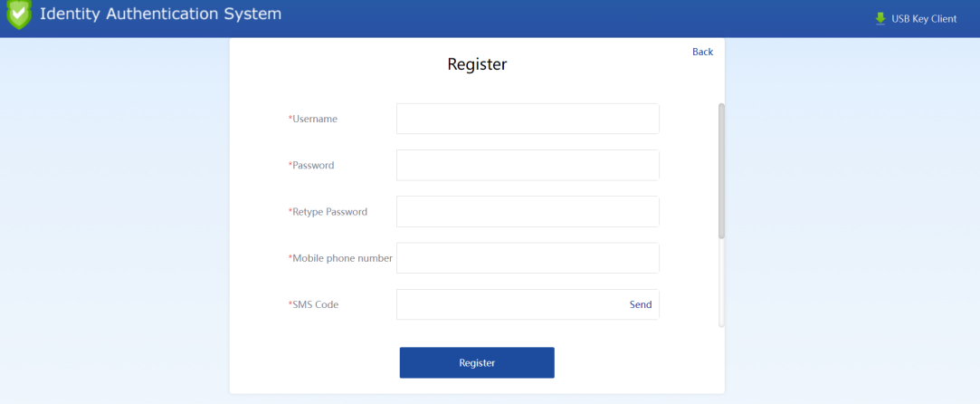Click the green download arrow icon

[880, 18]
